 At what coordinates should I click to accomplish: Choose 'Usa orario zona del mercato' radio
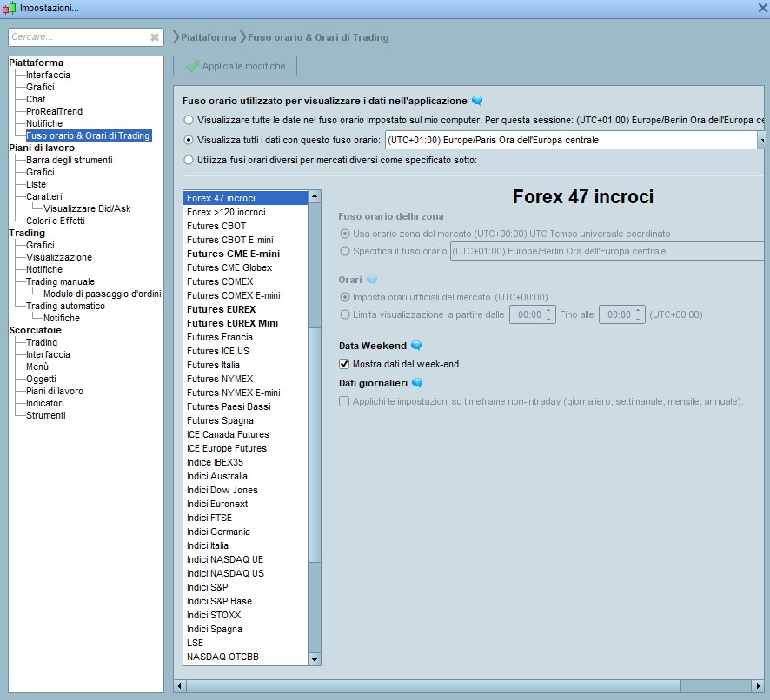345,234
